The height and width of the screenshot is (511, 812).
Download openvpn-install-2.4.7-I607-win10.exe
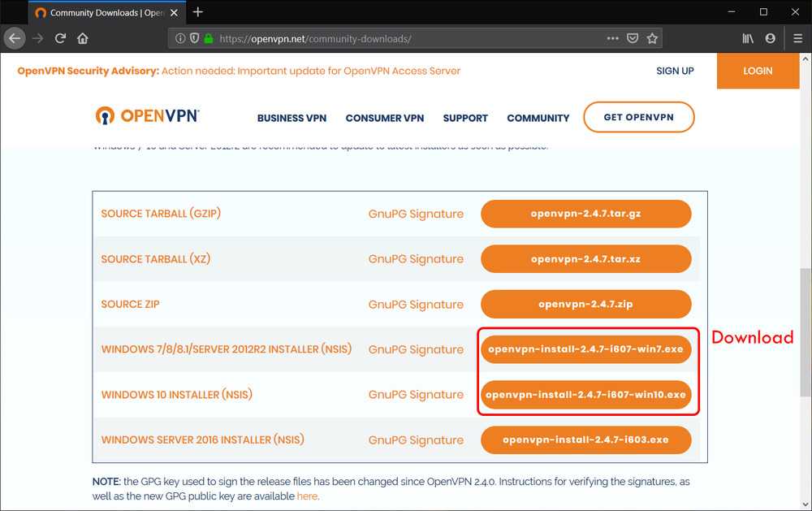[x=585, y=395]
